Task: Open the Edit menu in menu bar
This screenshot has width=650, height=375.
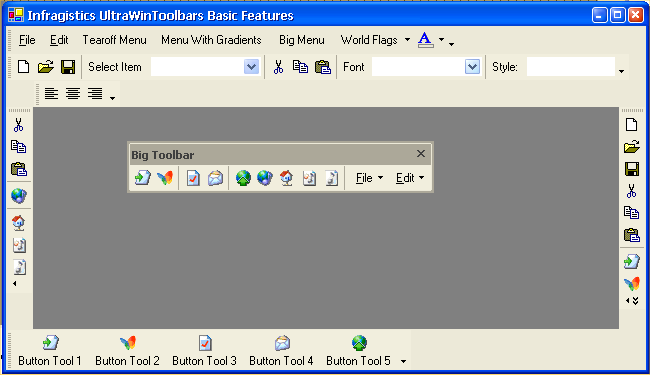Action: tap(59, 40)
